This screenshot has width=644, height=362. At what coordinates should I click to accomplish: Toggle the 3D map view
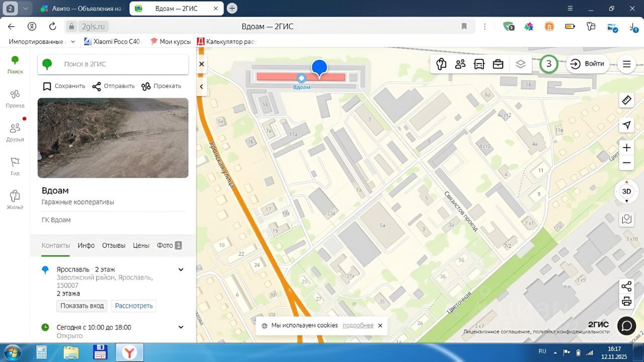626,191
